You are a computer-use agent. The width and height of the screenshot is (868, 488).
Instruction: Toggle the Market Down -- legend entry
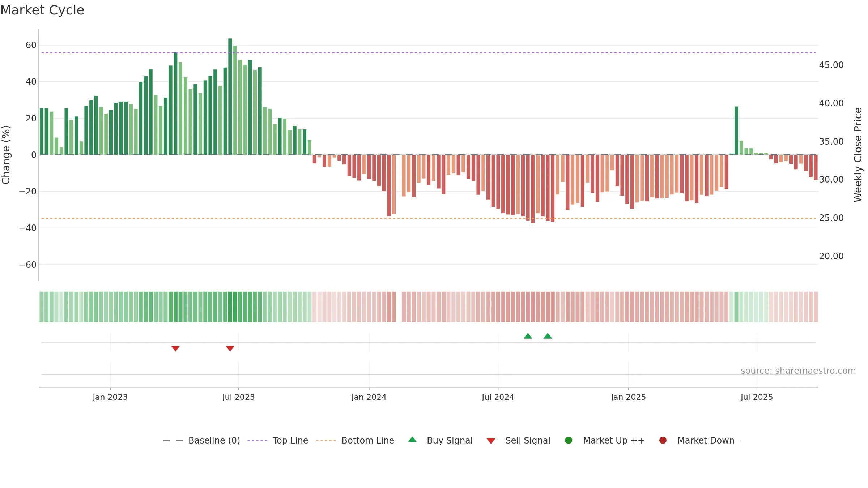[701, 440]
